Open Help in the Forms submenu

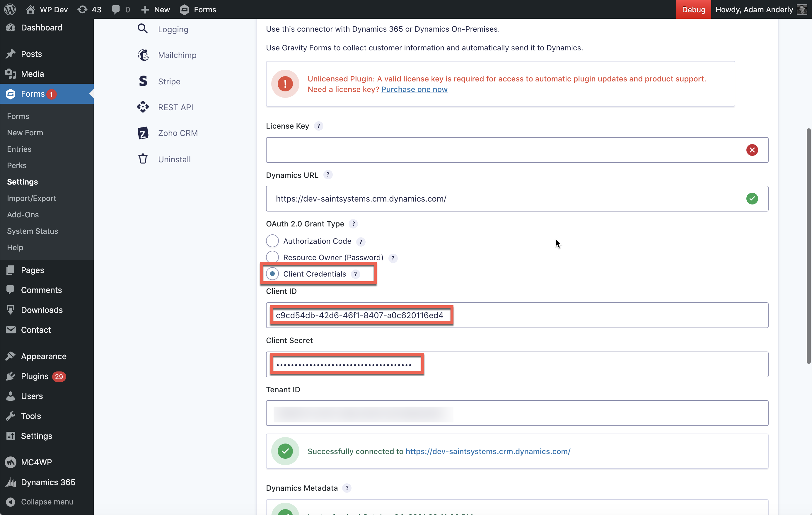pyautogui.click(x=15, y=248)
